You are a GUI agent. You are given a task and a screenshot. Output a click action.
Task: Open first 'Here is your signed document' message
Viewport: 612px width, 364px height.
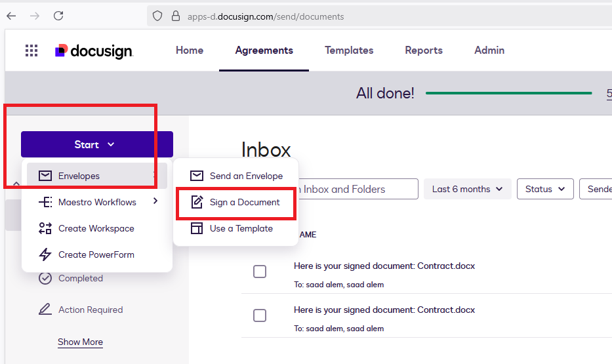(384, 266)
